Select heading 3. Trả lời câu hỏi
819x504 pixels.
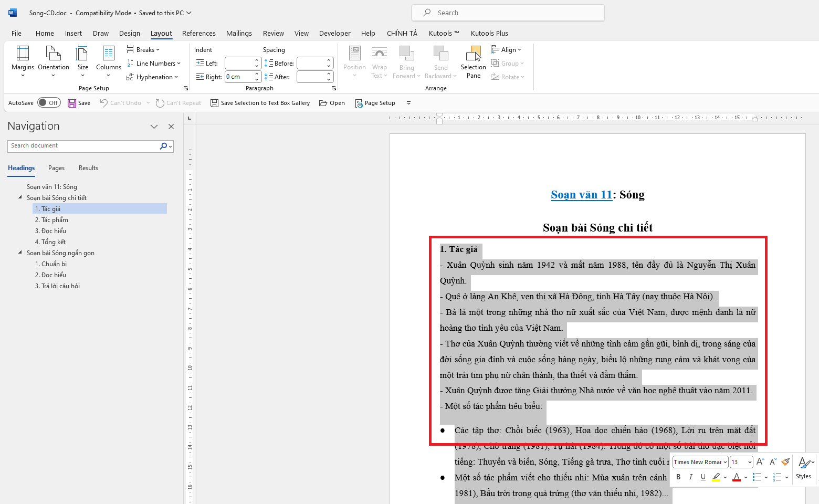[x=57, y=286]
